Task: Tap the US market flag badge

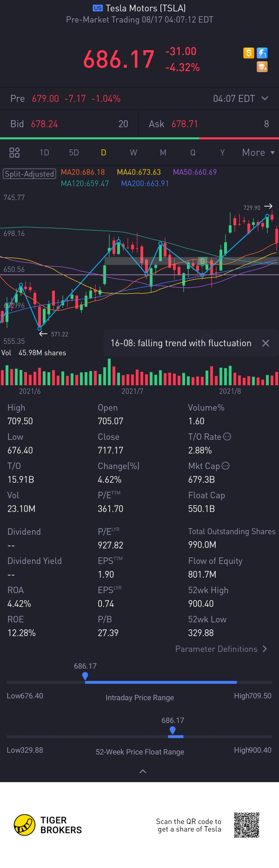Action: (x=98, y=8)
